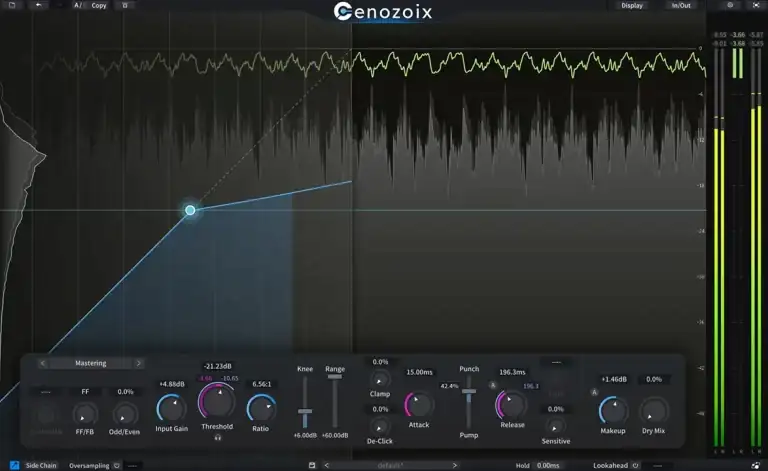Click the Release knob

coord(511,405)
